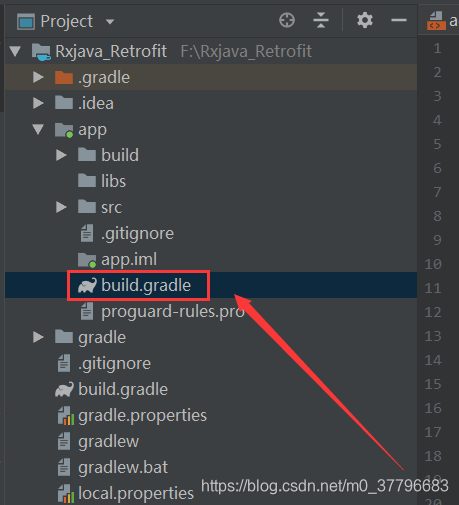Click the root gradle folder icon

(64, 337)
